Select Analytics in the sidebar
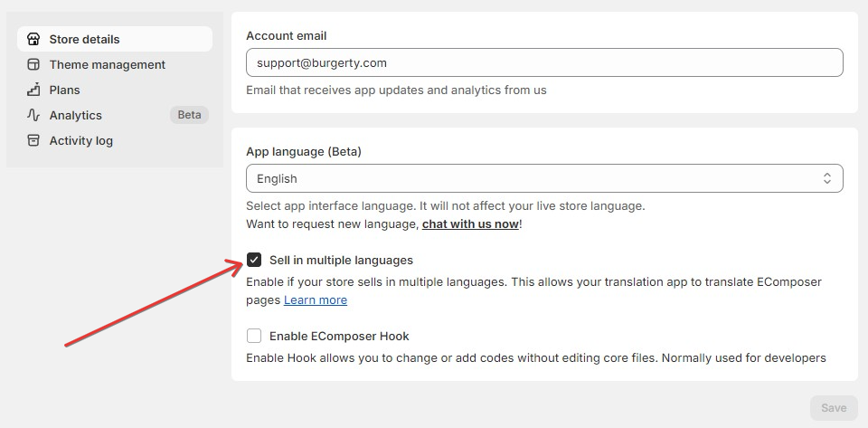The width and height of the screenshot is (868, 428). 75,115
